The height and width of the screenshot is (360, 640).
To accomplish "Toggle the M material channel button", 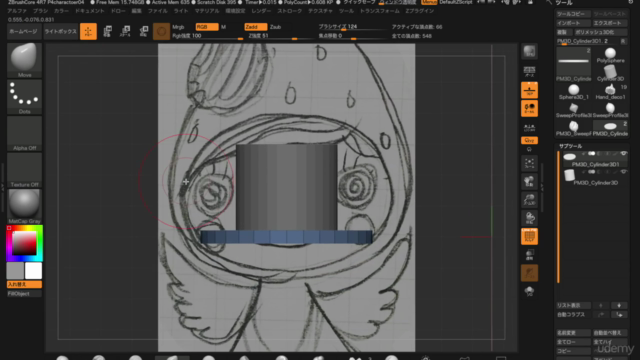I will [223, 27].
